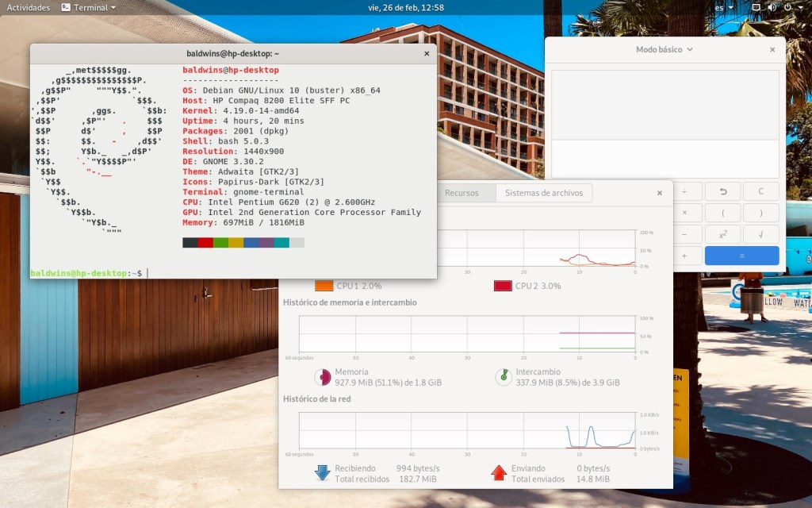Expand the Modo básico mode dropdown
This screenshot has height=508, width=812.
(x=665, y=49)
